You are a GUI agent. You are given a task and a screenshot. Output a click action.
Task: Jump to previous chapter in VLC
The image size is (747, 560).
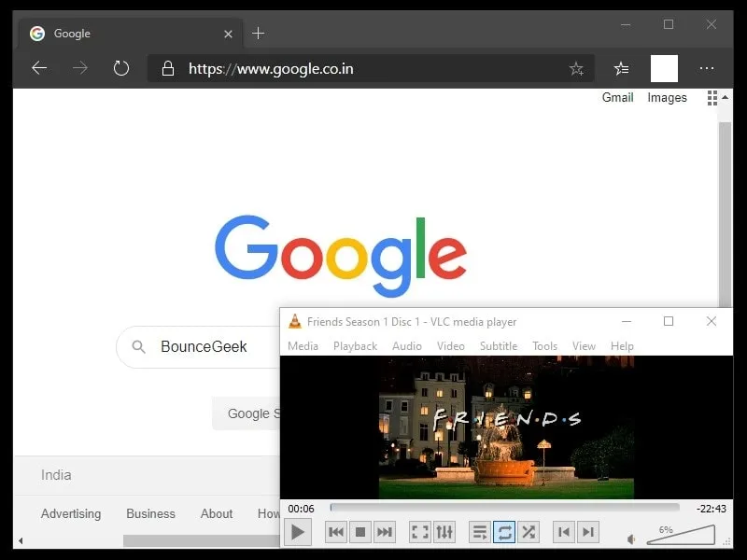click(564, 532)
